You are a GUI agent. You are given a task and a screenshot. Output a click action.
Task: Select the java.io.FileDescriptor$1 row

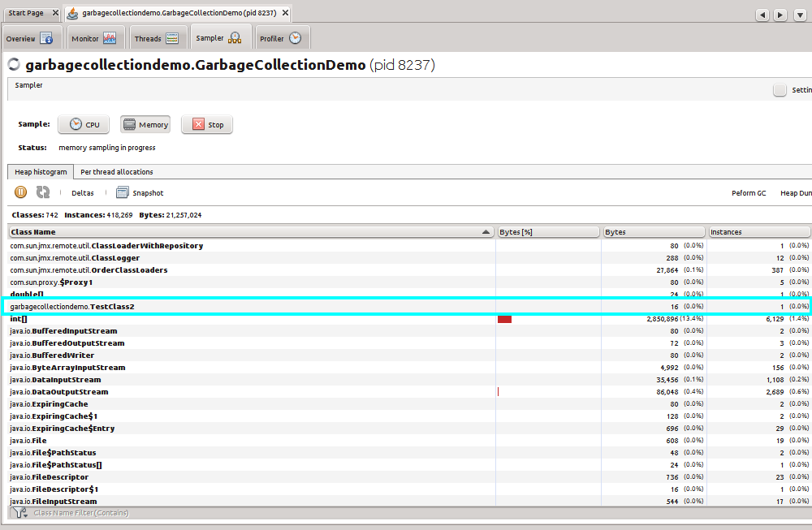(x=409, y=489)
